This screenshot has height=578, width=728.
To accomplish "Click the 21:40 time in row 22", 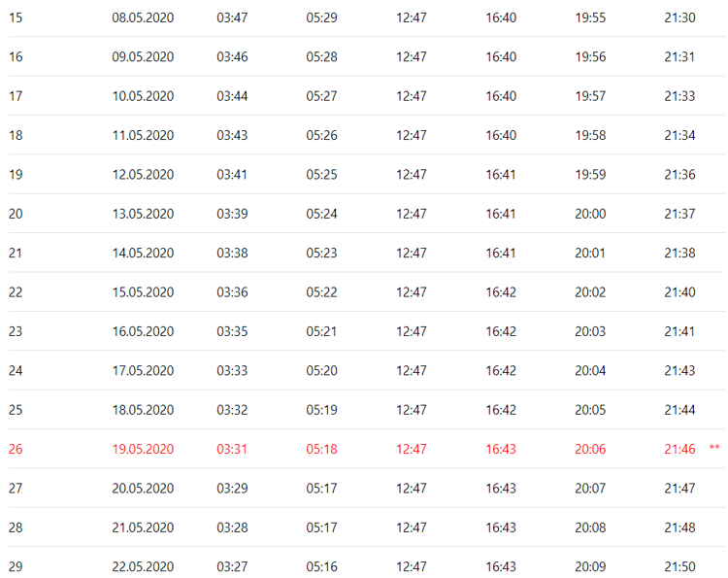I will [679, 292].
